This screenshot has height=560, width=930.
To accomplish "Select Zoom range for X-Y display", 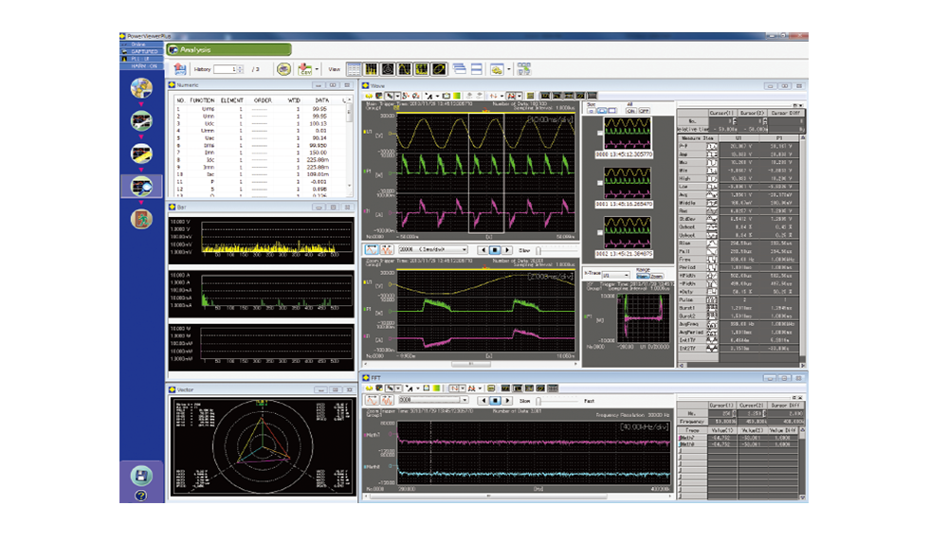I will pos(656,276).
